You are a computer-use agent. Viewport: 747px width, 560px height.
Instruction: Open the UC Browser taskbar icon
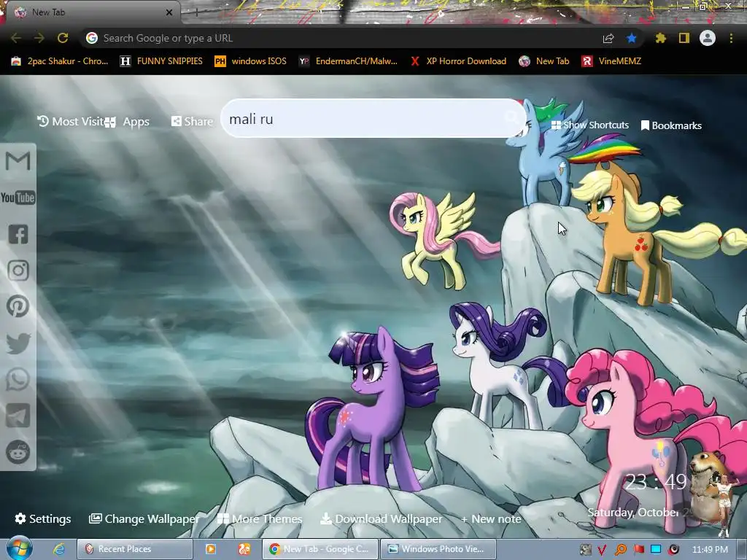[244, 549]
